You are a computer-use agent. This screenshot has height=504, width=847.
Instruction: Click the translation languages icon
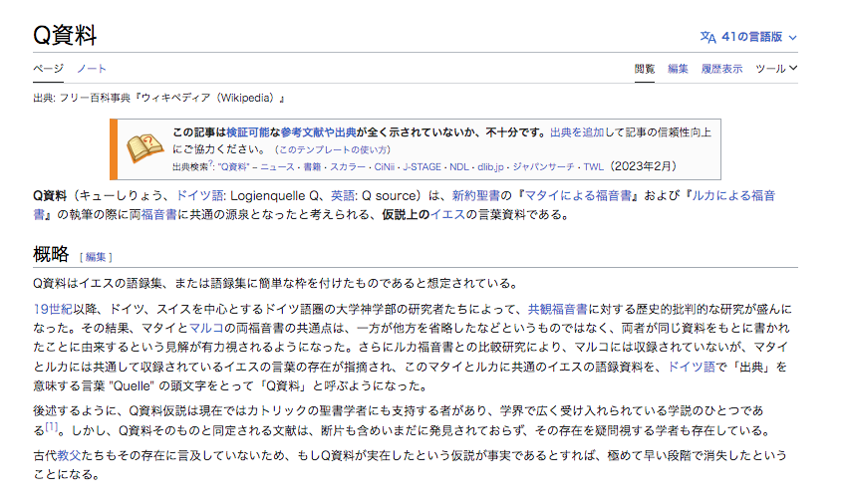(x=707, y=37)
